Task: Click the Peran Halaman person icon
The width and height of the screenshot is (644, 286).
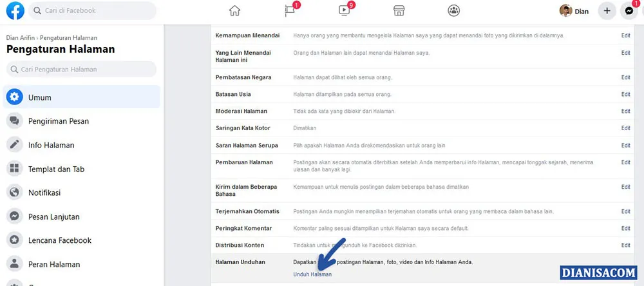Action: pos(14,264)
